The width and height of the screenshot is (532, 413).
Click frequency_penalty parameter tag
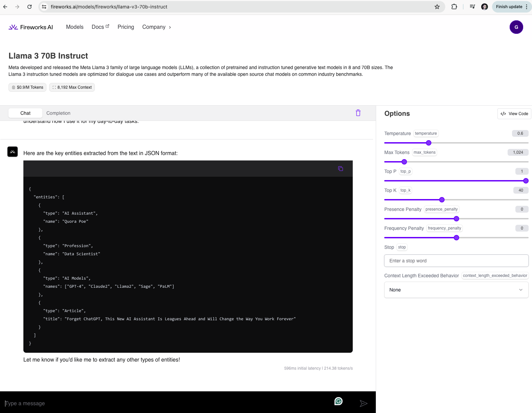tap(445, 228)
